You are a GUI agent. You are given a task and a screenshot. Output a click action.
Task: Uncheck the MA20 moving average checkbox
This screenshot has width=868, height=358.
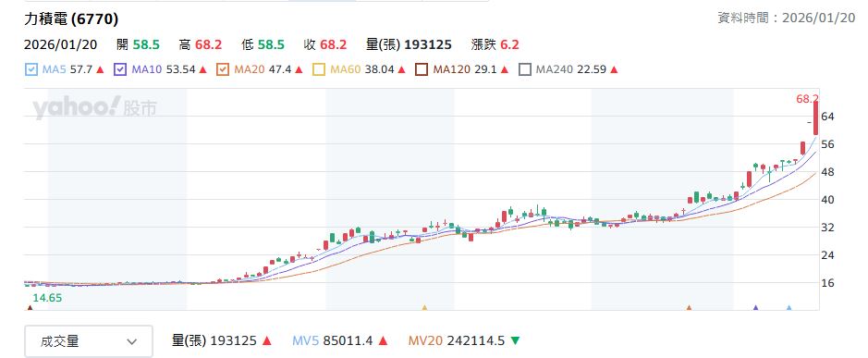coord(223,69)
